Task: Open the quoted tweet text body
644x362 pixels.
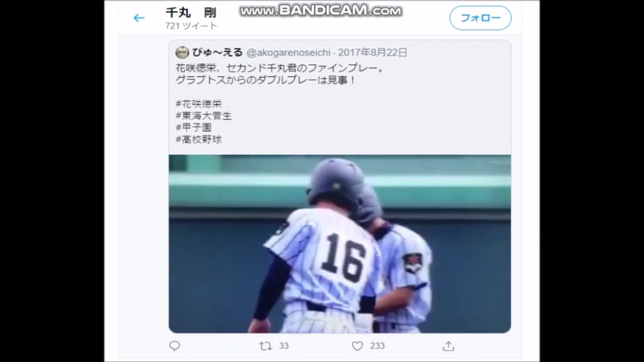Action: tap(281, 74)
